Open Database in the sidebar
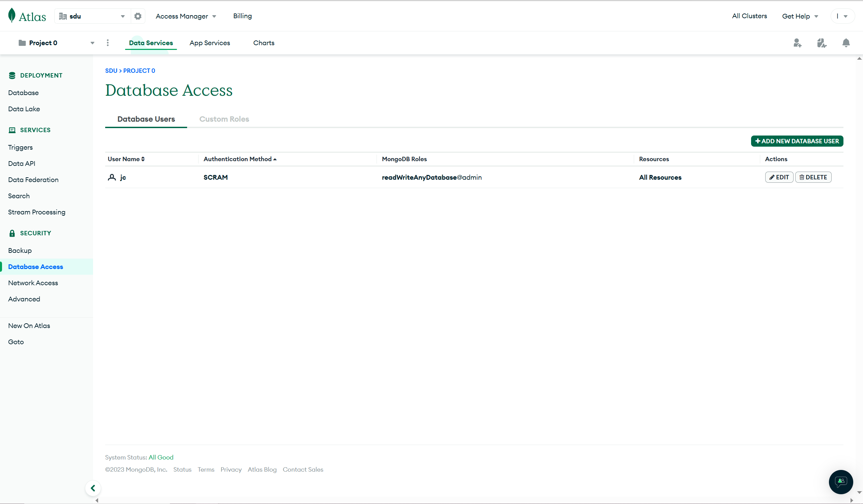This screenshot has width=863, height=504. point(23,93)
